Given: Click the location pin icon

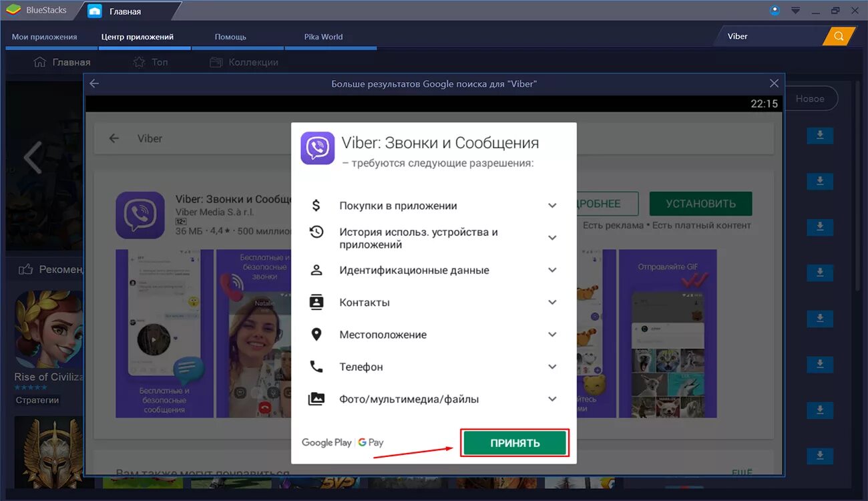Looking at the screenshot, I should (x=316, y=334).
